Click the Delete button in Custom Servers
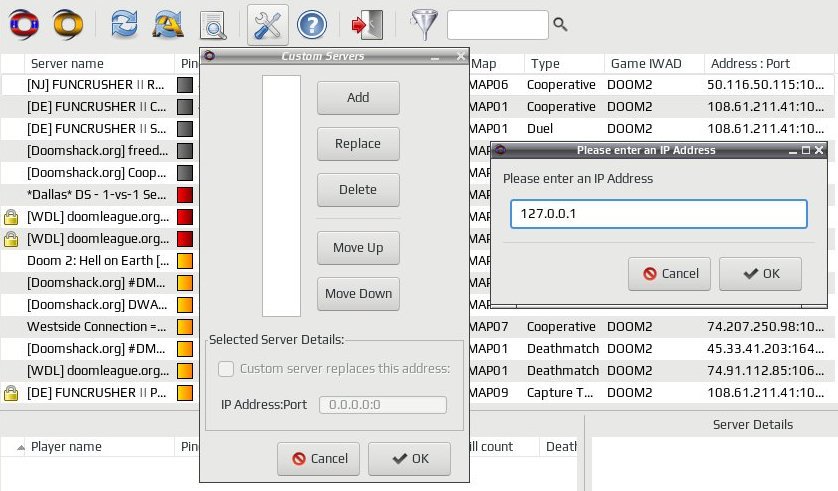This screenshot has width=838, height=491. coord(358,190)
